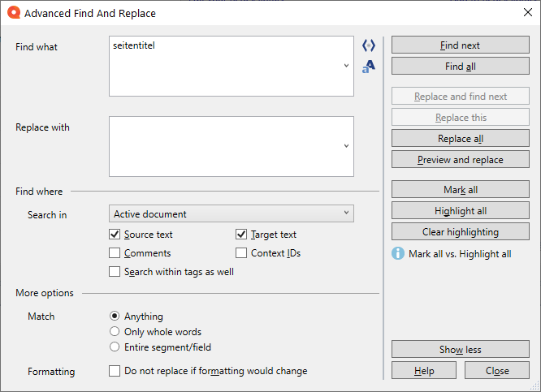Click the Show less button
This screenshot has height=392, width=541.
coord(461,350)
